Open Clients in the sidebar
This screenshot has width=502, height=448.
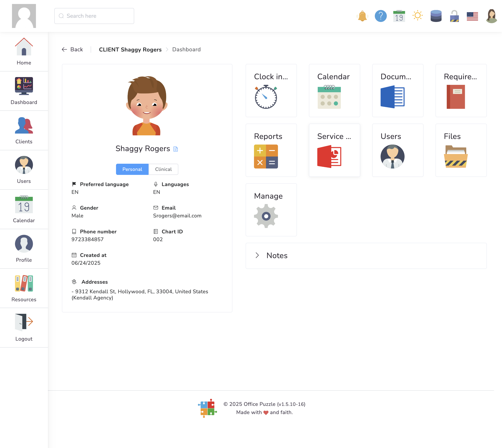pos(24,130)
